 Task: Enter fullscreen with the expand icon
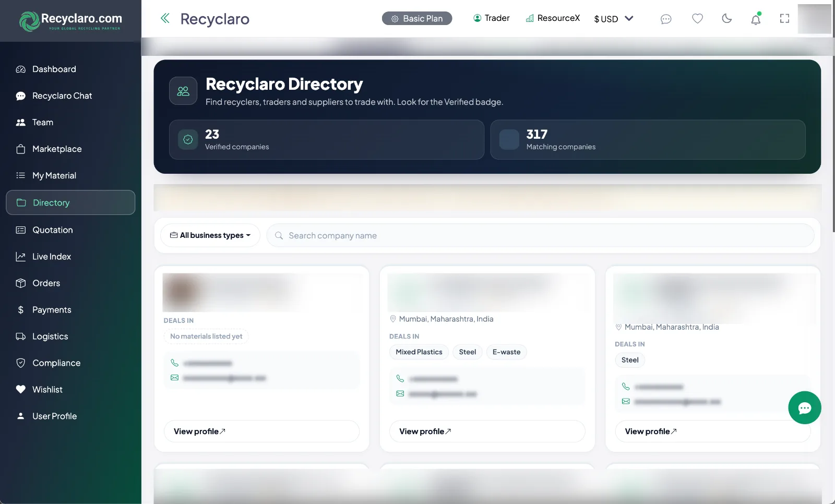click(784, 19)
